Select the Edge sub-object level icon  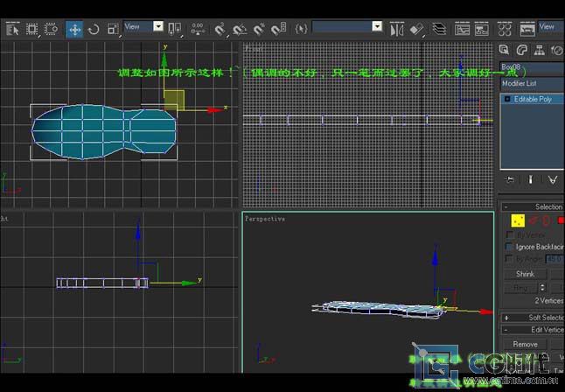tap(534, 220)
